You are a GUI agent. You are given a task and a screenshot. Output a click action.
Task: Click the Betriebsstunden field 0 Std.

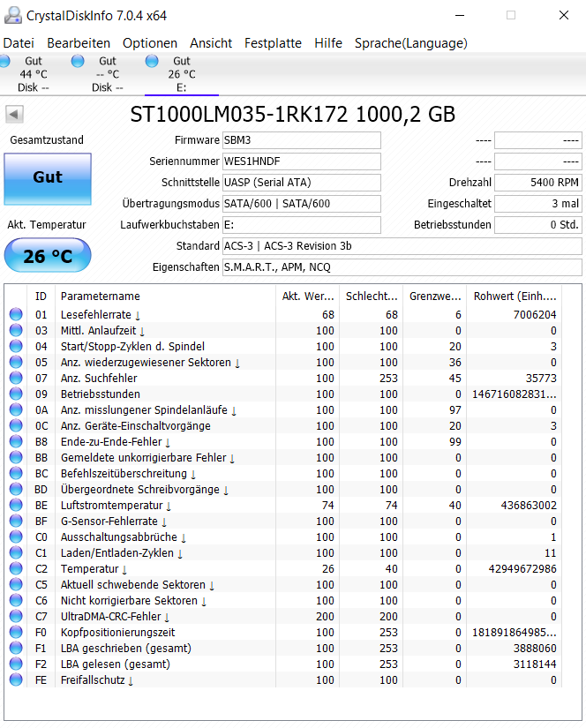(x=538, y=225)
